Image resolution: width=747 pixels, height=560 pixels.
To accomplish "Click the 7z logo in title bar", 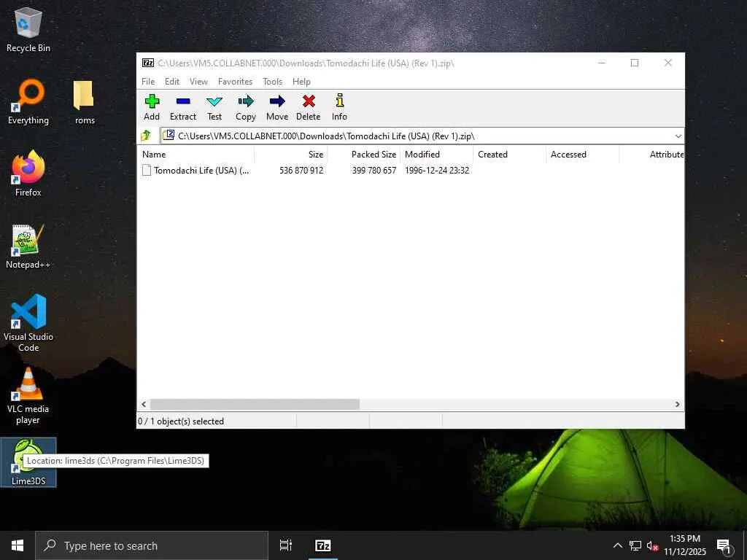I will [147, 63].
